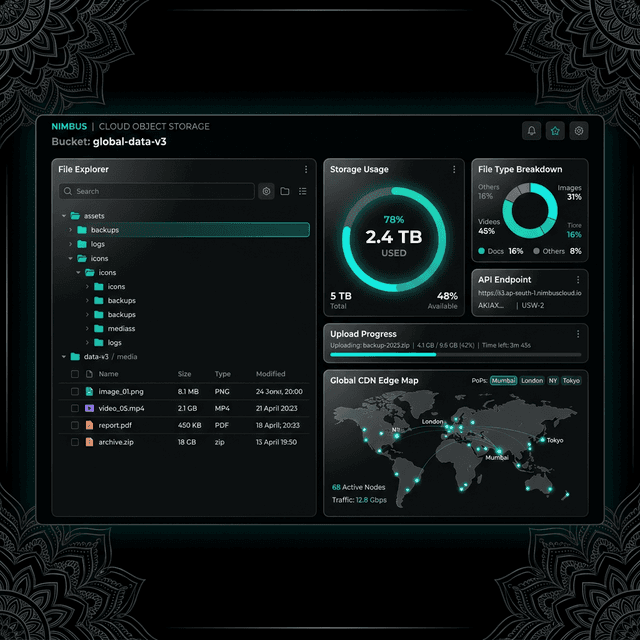Check the box for image_01.png

75,391
